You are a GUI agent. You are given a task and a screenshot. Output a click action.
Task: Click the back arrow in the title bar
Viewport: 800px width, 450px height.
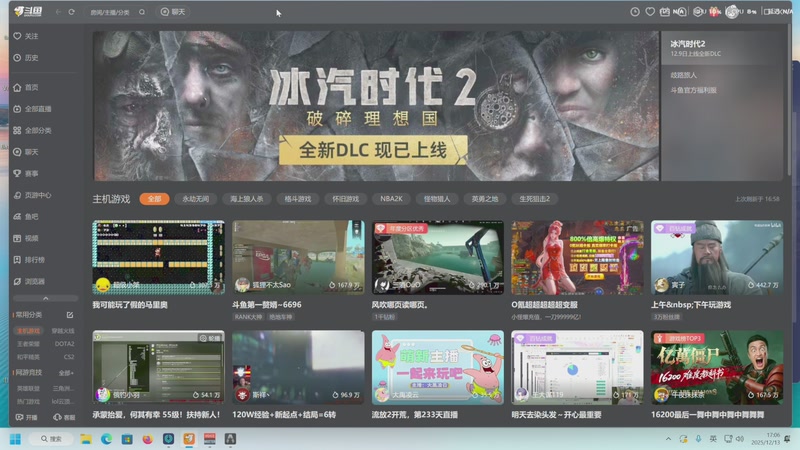click(58, 12)
